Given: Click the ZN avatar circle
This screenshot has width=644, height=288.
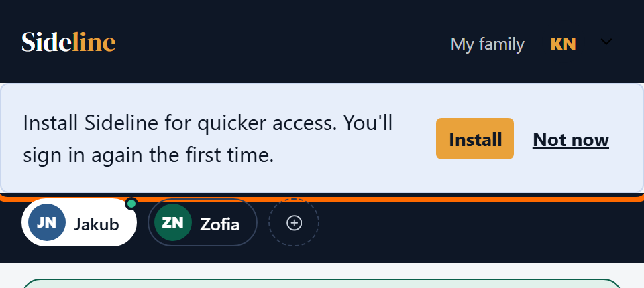Looking at the screenshot, I should coord(173,222).
